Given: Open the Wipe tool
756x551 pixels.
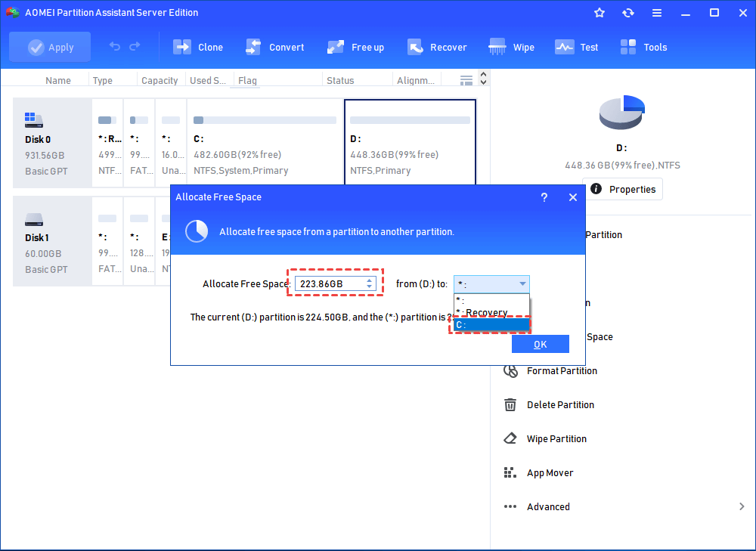Looking at the screenshot, I should (511, 47).
